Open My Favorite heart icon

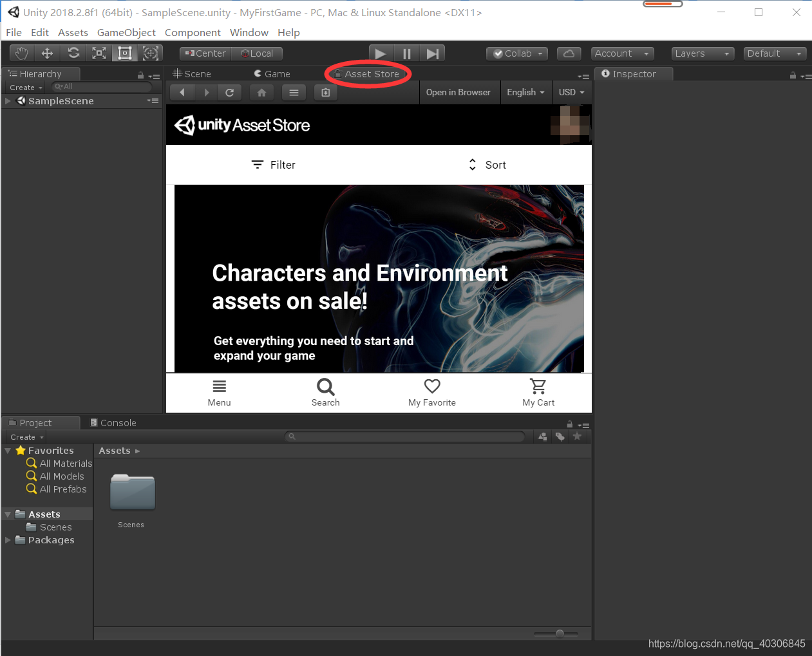point(432,393)
